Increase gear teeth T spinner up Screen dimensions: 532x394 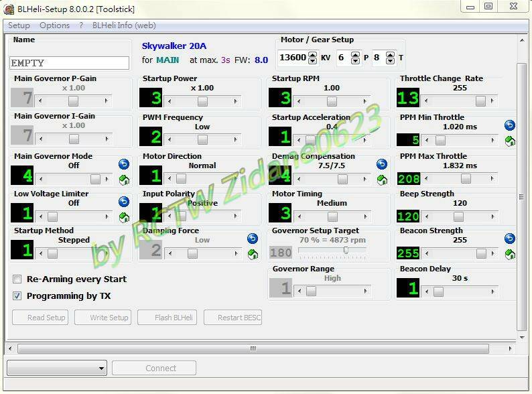point(391,54)
